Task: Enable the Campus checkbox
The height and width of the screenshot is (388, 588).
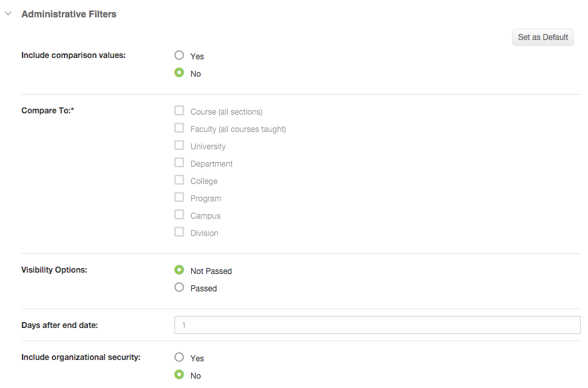Action: click(x=179, y=214)
